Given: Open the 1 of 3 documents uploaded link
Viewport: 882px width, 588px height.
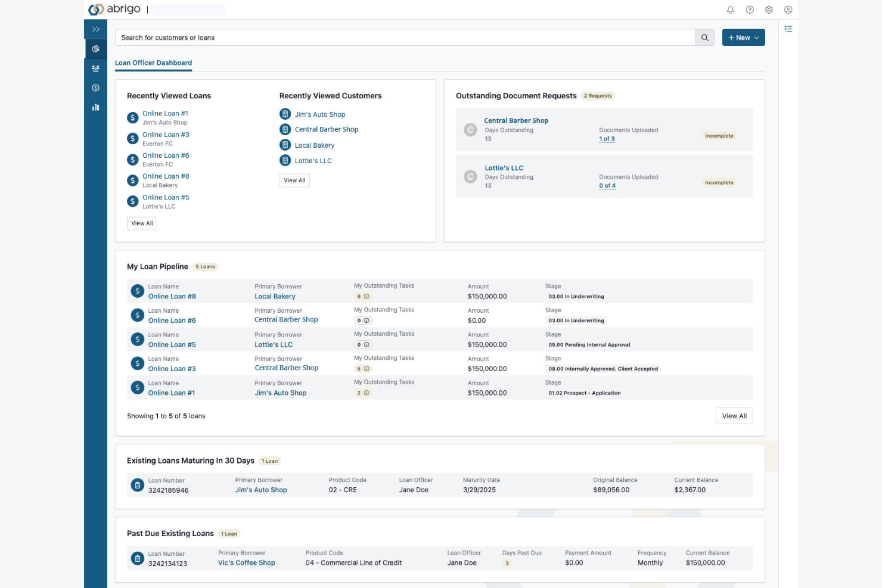Looking at the screenshot, I should tap(606, 138).
